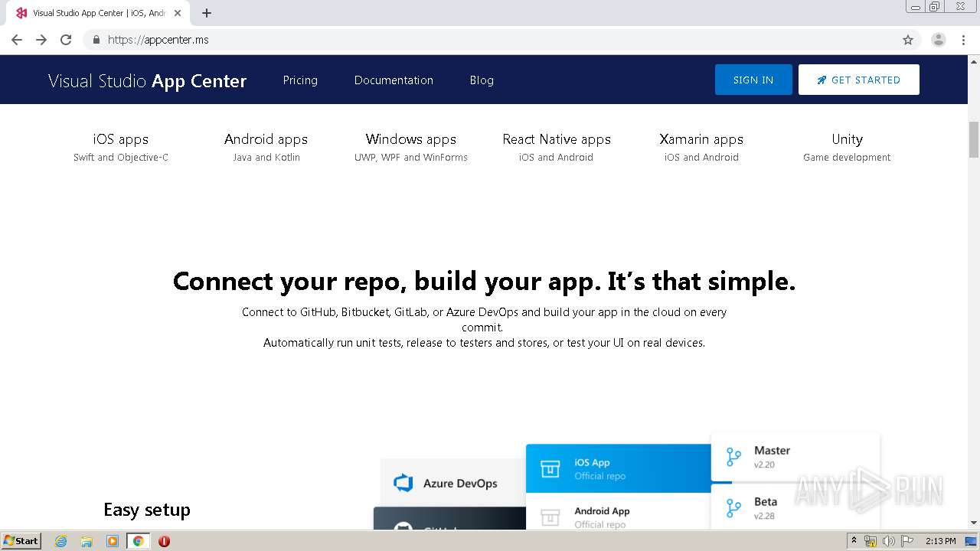Click the Android App repo icon
Image resolution: width=980 pixels, height=551 pixels.
[x=550, y=517]
